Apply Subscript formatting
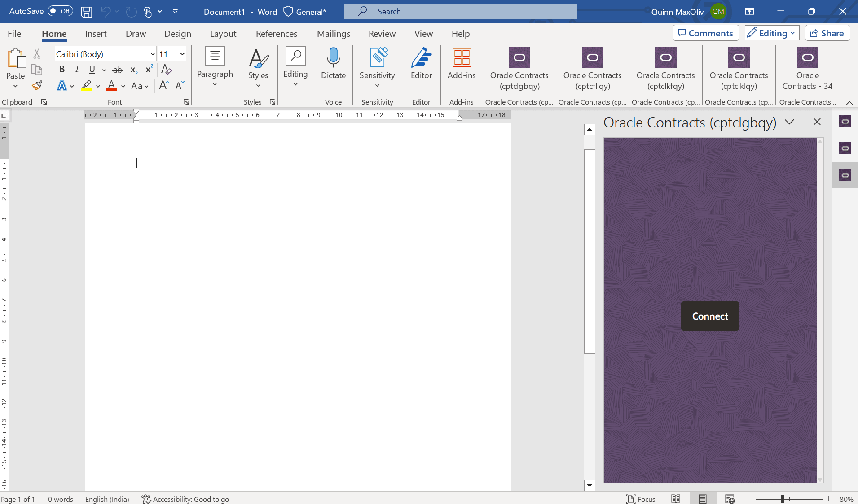 coord(134,70)
